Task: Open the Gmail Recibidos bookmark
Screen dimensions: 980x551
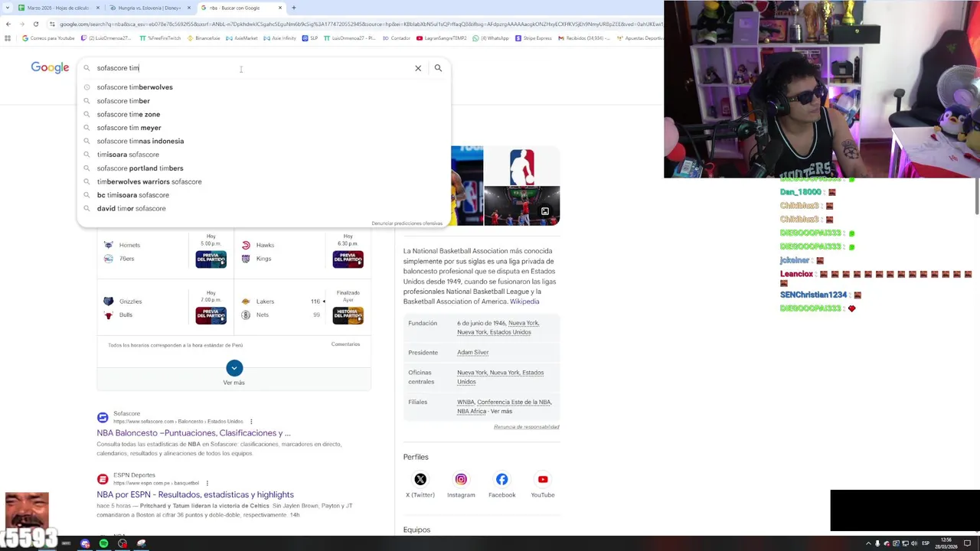Action: click(583, 38)
